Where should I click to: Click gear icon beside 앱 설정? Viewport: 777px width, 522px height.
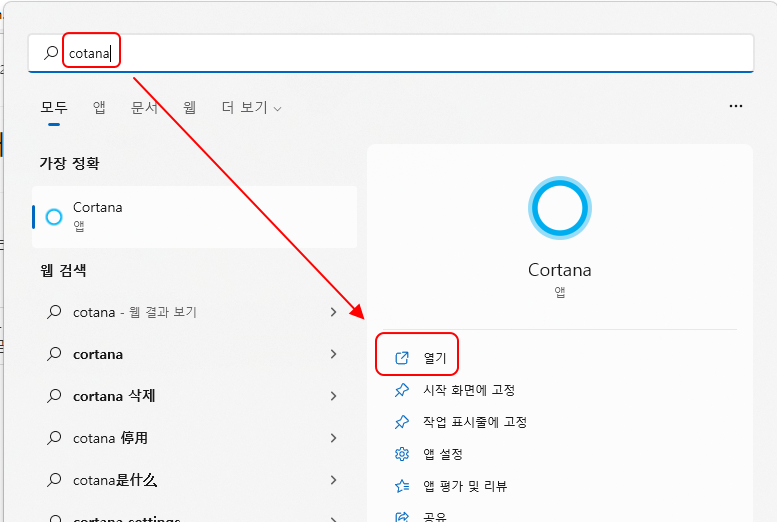click(x=402, y=454)
